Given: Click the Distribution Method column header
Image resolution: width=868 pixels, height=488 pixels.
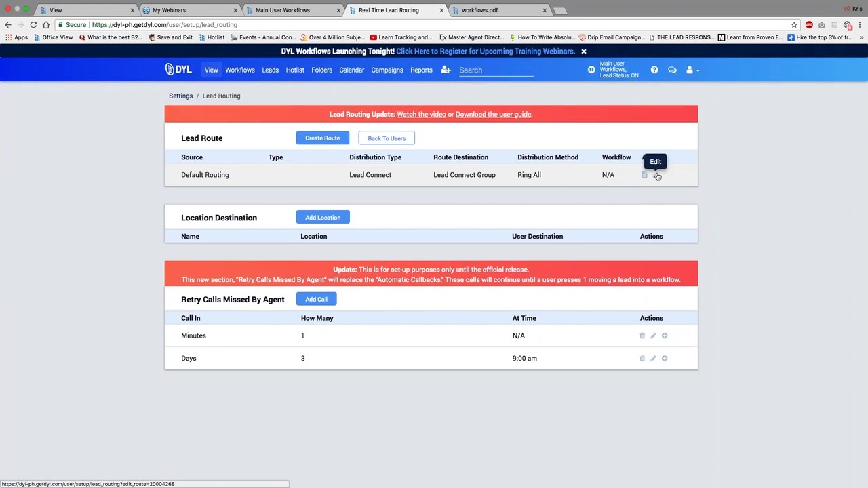Looking at the screenshot, I should click(x=548, y=157).
